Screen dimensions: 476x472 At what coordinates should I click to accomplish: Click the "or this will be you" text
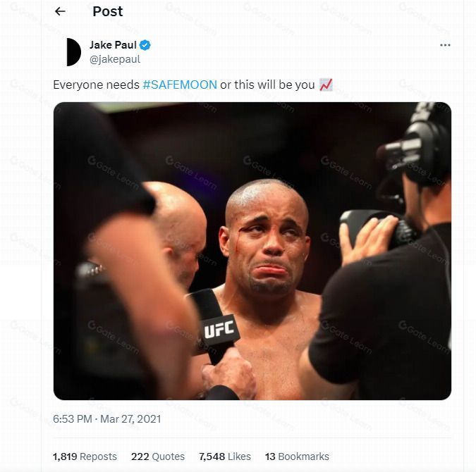(x=267, y=85)
